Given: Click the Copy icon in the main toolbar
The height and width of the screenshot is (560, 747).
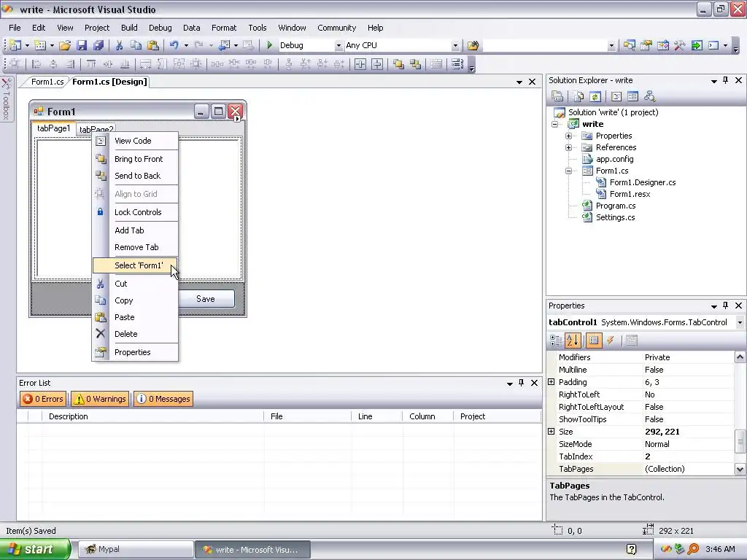Looking at the screenshot, I should coord(136,45).
